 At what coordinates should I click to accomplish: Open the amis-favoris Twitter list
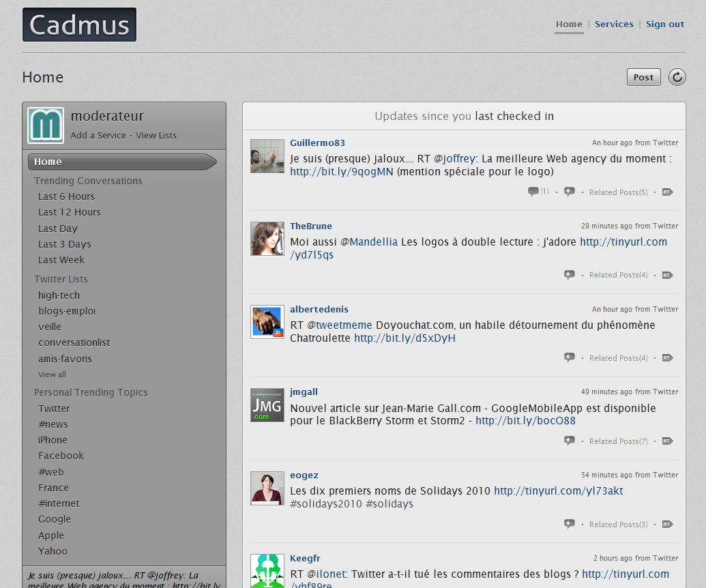[65, 359]
